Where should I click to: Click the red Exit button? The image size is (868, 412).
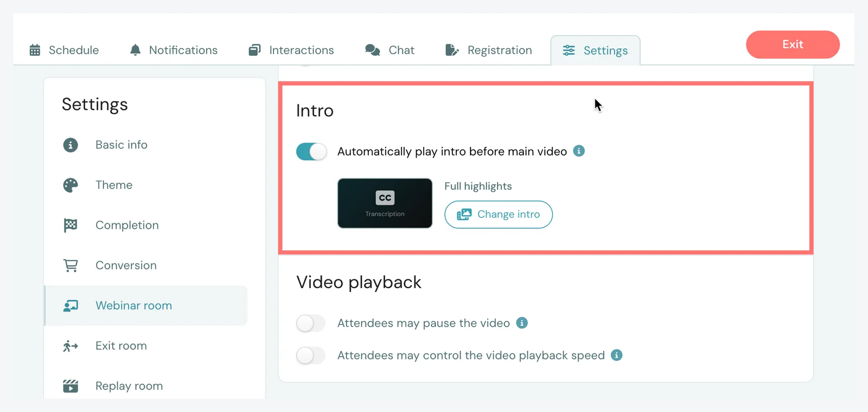793,44
